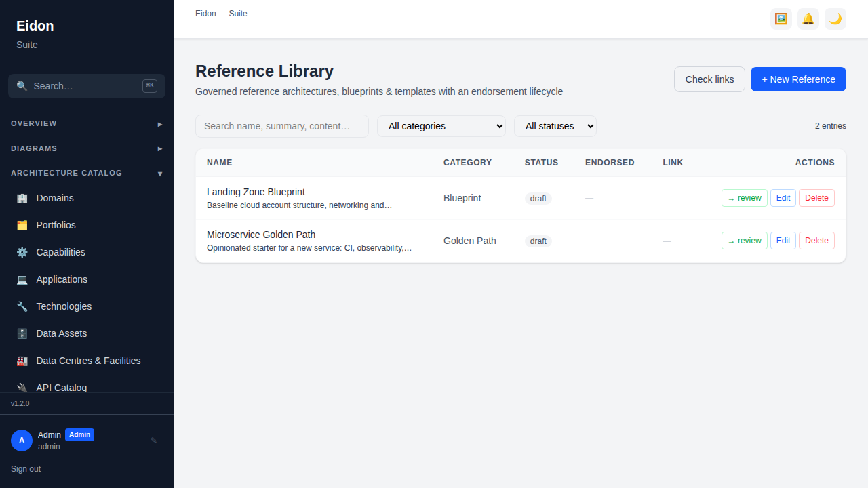Open the All categories dropdown
This screenshot has height=488, width=868.
click(441, 126)
